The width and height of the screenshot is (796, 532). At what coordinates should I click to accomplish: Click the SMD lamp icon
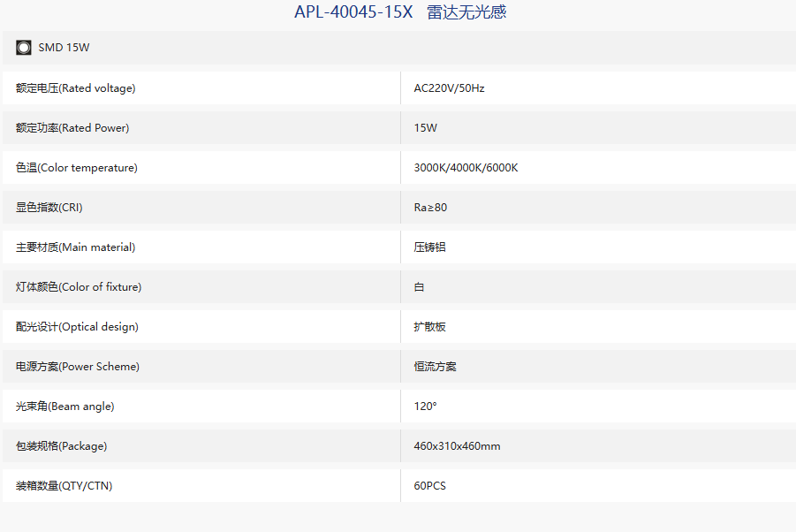pyautogui.click(x=23, y=48)
